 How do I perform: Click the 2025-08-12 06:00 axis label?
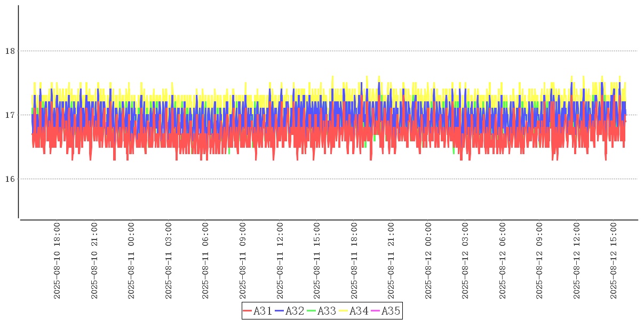[x=502, y=261]
